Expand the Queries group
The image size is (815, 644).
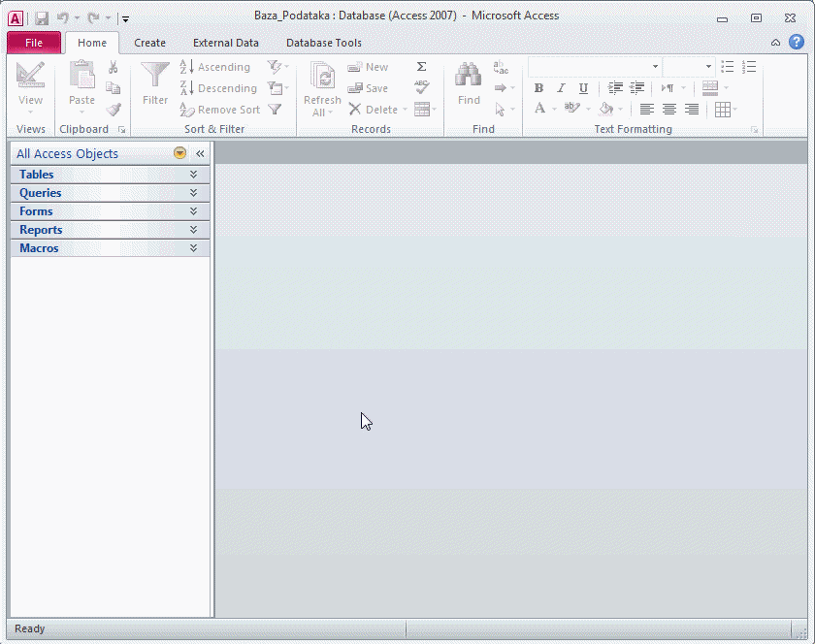point(110,193)
